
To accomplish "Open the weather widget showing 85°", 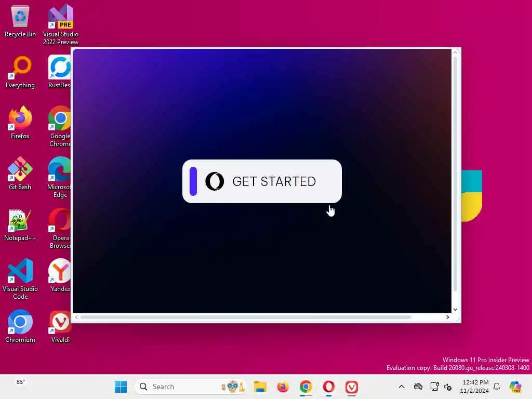I will [21, 382].
